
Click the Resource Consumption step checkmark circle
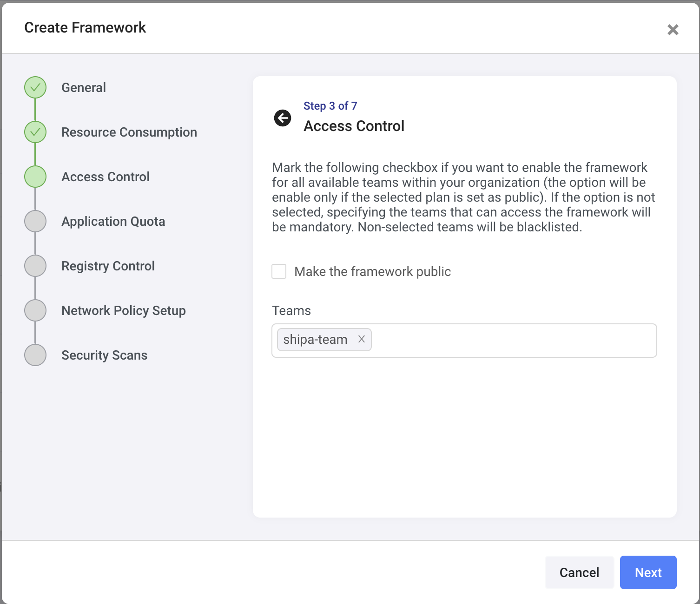(x=35, y=132)
